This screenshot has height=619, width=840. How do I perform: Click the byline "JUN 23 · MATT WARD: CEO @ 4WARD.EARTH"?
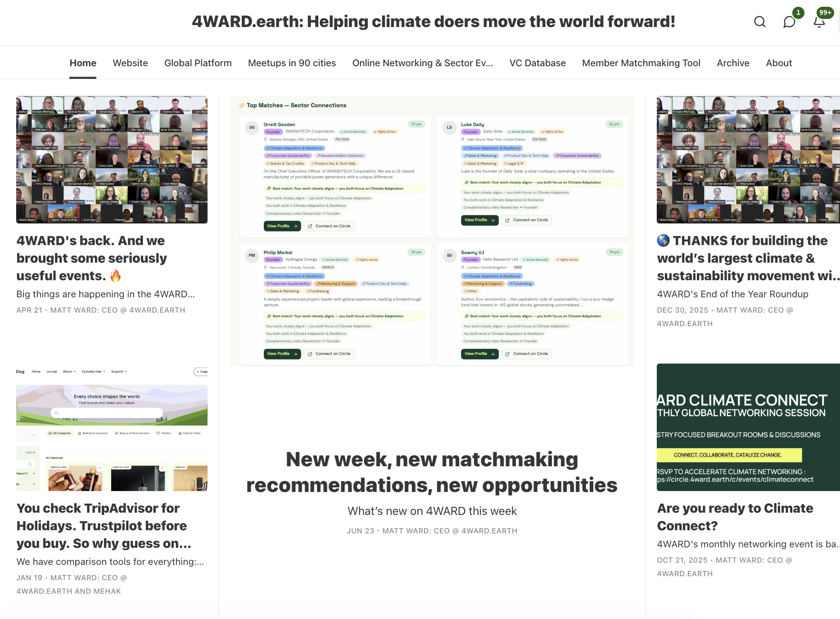[x=432, y=531]
